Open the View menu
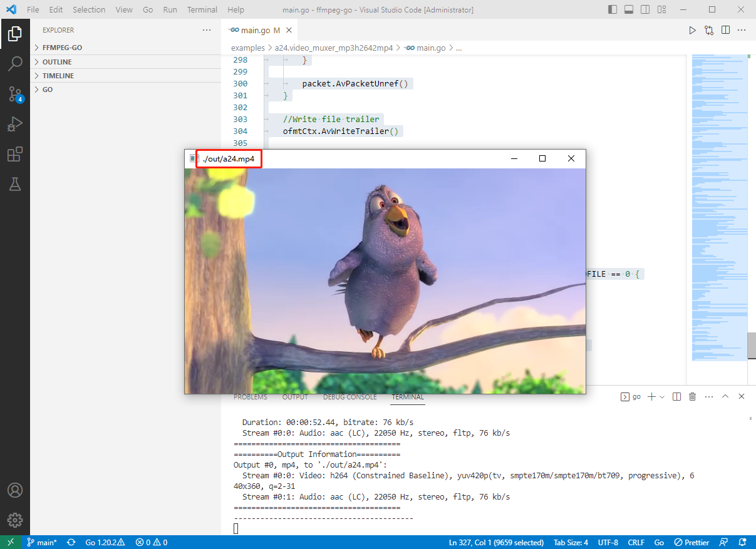 [x=124, y=9]
